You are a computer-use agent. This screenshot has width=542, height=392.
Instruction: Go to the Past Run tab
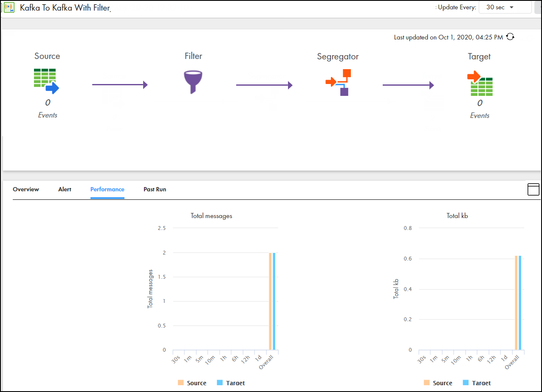click(155, 189)
